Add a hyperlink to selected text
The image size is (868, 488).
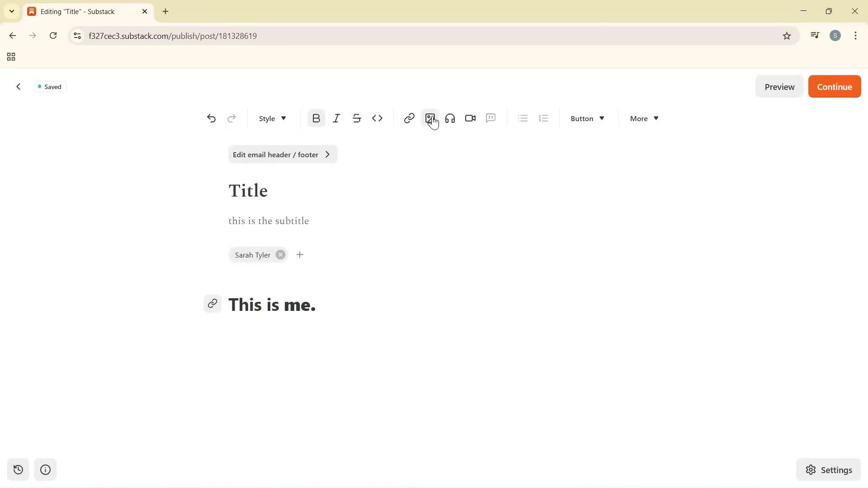pos(409,118)
